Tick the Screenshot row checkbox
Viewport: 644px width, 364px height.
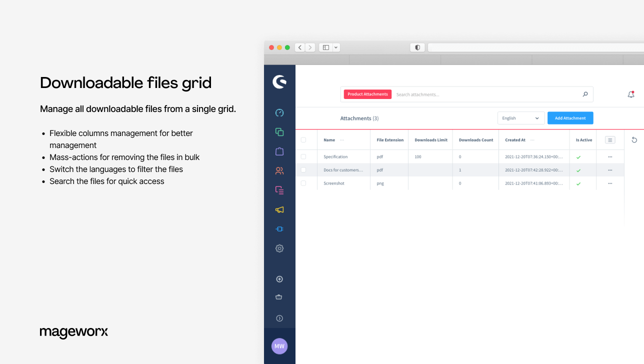click(x=303, y=183)
